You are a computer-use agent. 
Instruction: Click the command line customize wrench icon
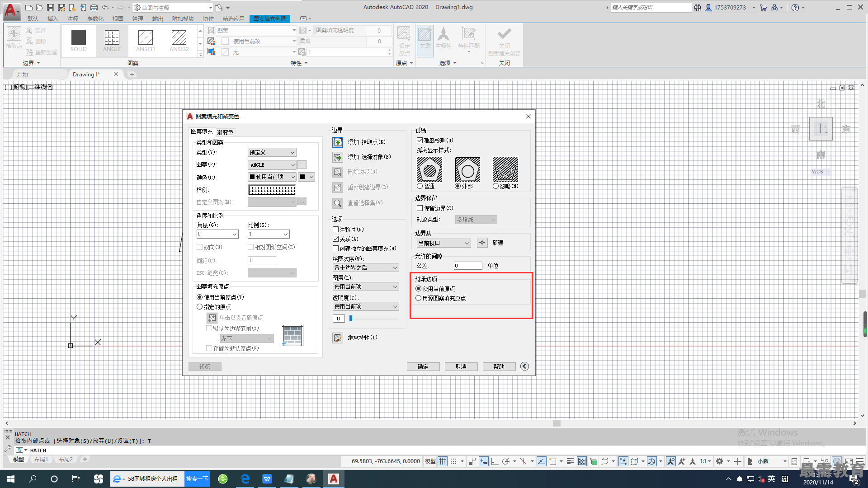pyautogui.click(x=8, y=450)
